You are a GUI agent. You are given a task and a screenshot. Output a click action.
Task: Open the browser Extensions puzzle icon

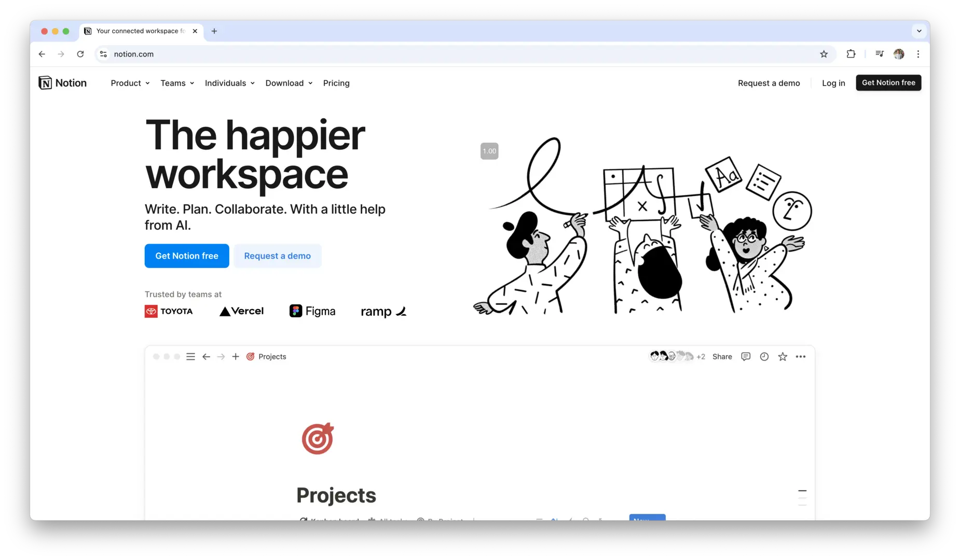tap(851, 54)
